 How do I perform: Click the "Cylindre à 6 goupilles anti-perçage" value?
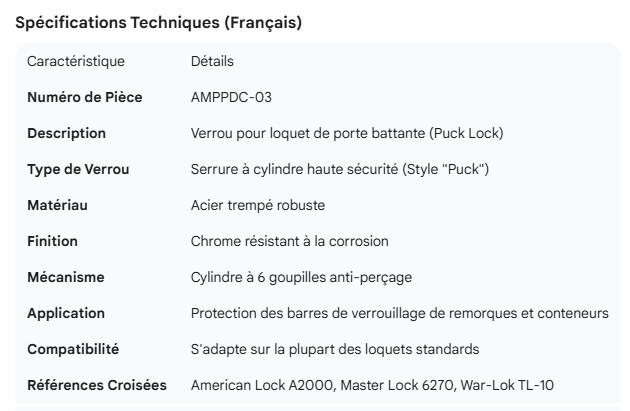click(x=301, y=277)
